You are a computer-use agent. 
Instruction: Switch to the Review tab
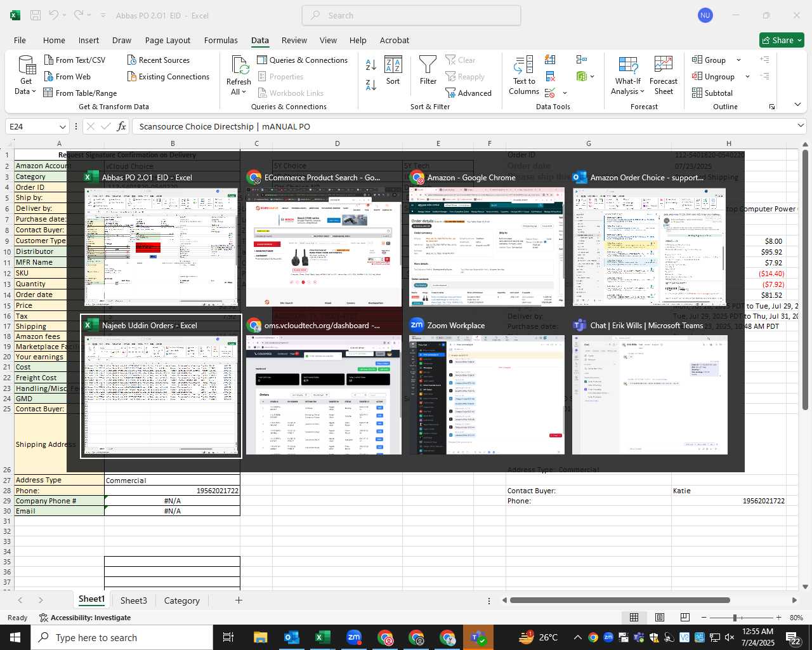294,40
